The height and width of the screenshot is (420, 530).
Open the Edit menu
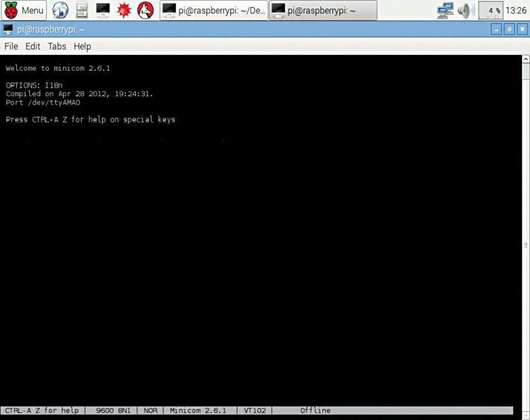pyautogui.click(x=33, y=46)
